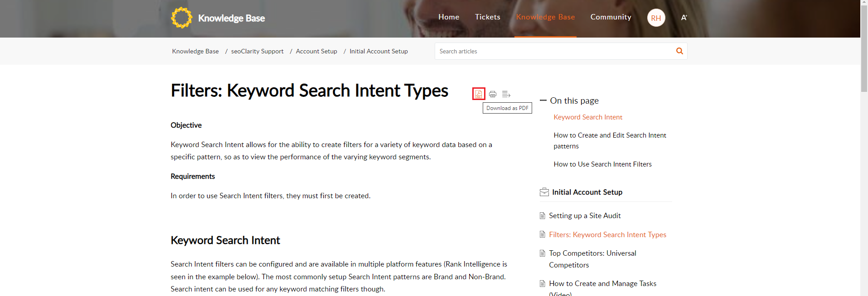Click seoClarity Support breadcrumb
868x296 pixels.
(x=257, y=52)
